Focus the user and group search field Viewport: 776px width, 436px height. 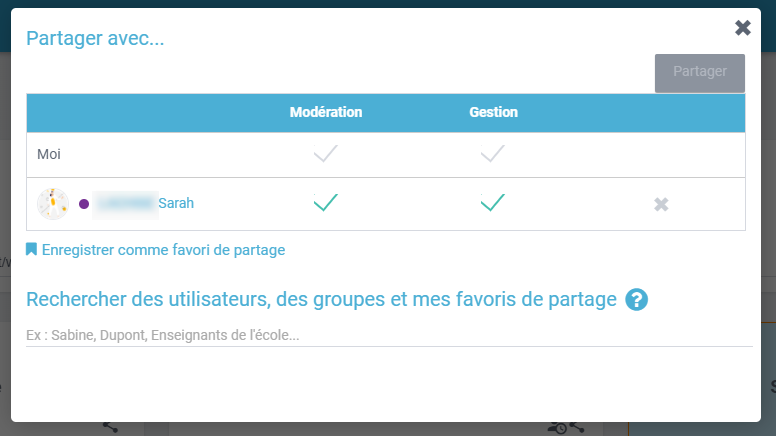[x=388, y=335]
